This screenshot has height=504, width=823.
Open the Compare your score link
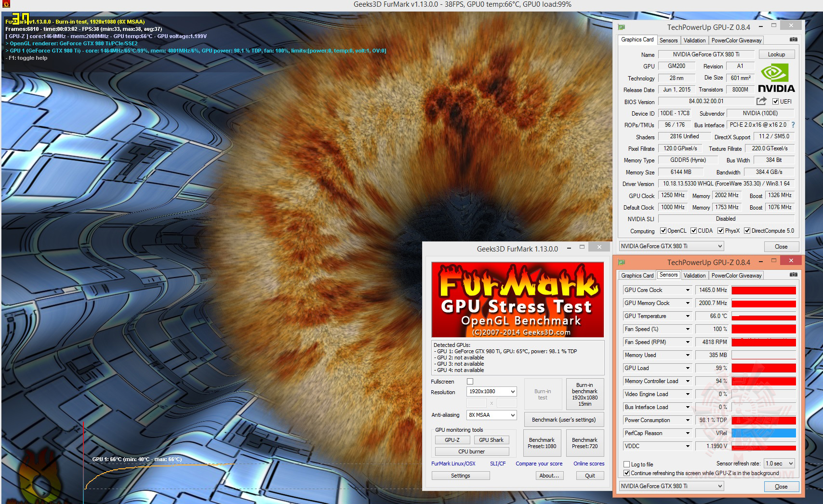[x=539, y=464]
